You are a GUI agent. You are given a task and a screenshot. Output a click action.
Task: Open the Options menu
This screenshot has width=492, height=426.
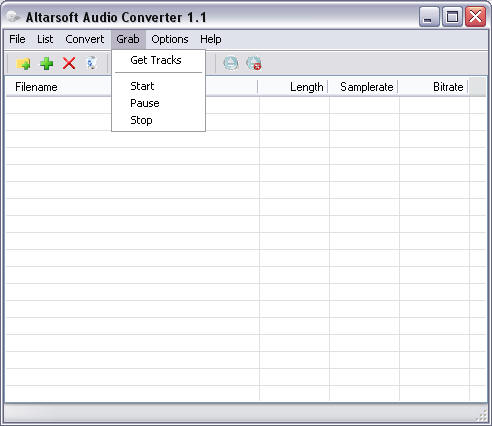(170, 39)
